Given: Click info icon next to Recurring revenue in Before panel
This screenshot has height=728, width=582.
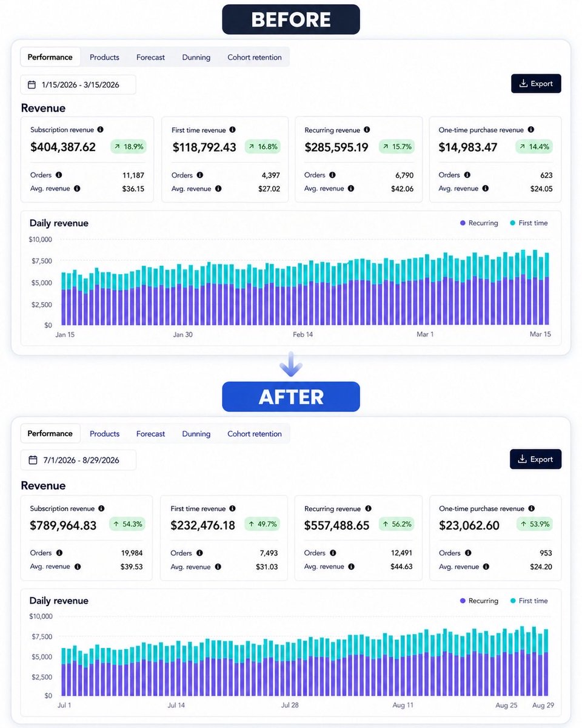Looking at the screenshot, I should pyautogui.click(x=367, y=130).
